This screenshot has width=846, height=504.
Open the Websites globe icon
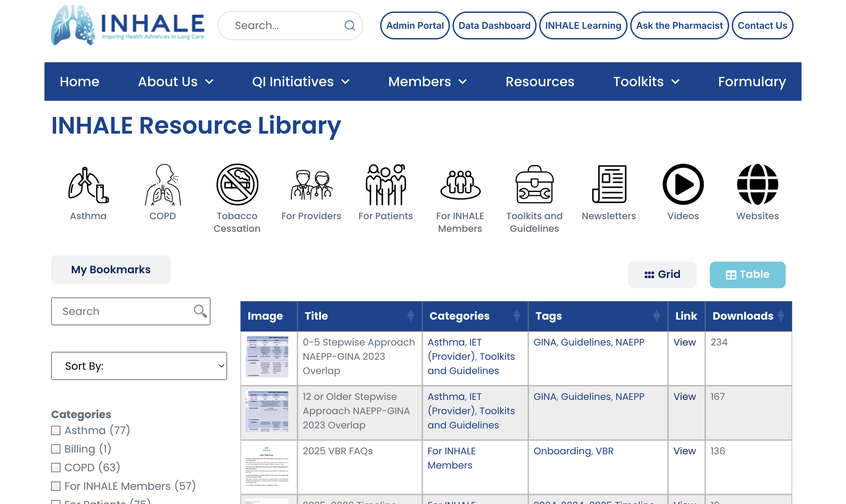(757, 185)
